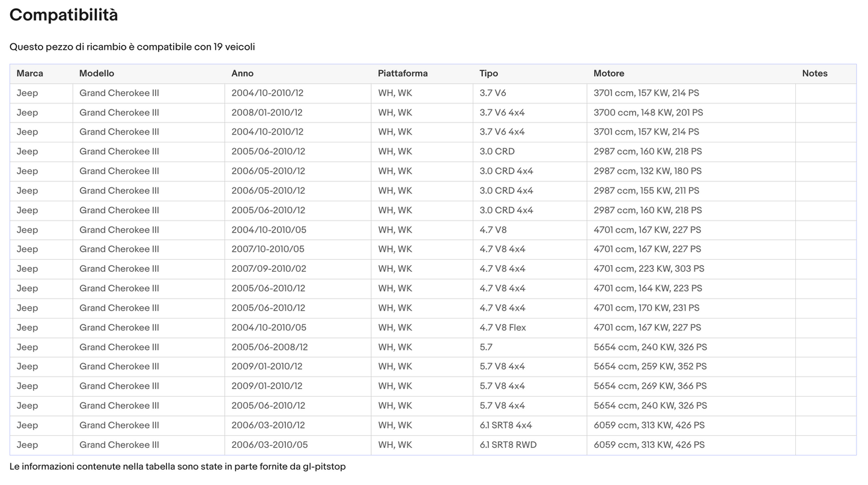The image size is (868, 485).
Task: Select the 2005/06-2008/12 year cell
Action: (269, 347)
